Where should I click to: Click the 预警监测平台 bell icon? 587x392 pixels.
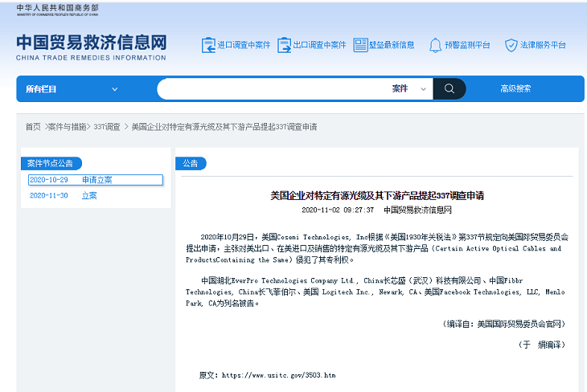[x=435, y=45]
